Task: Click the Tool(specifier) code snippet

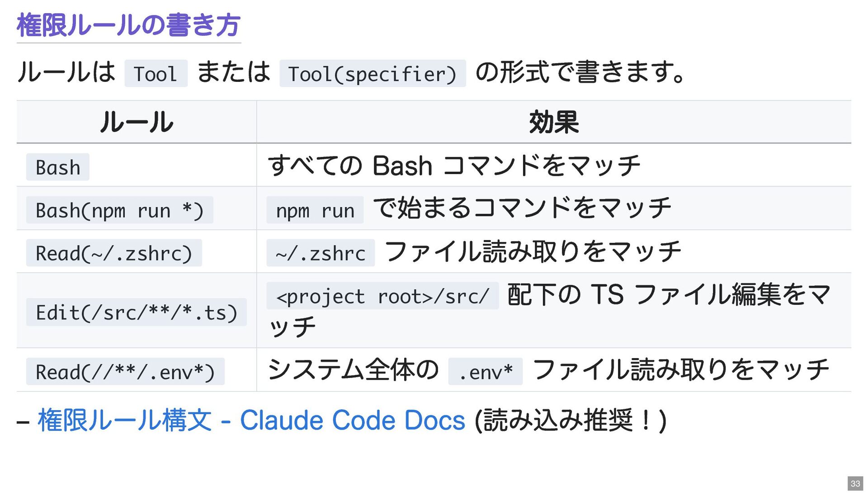Action: 372,74
